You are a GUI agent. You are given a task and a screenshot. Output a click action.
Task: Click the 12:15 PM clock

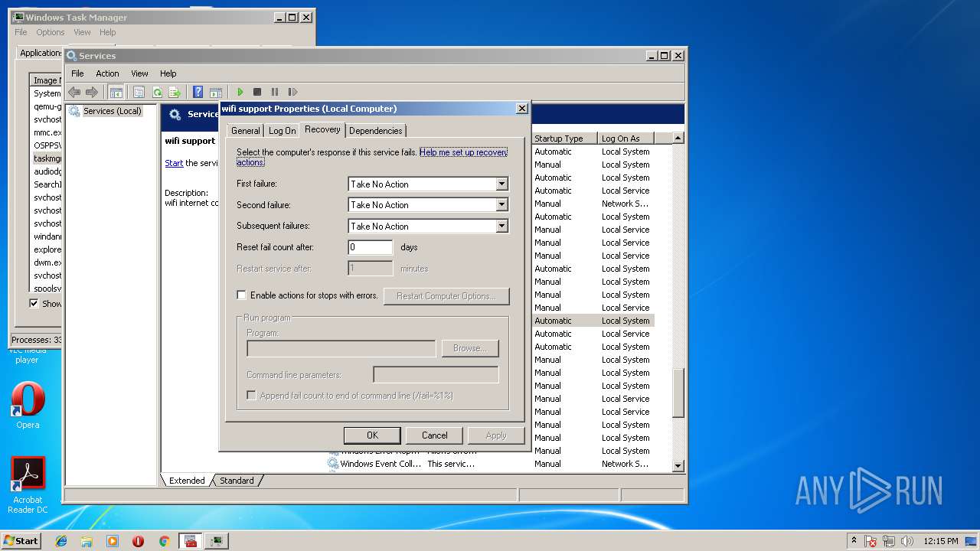940,541
